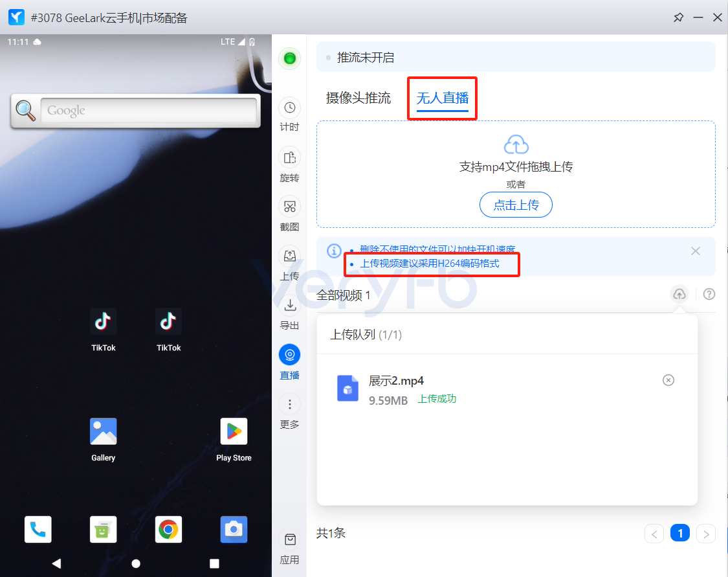Open the 导出 export tool
Image resolution: width=728 pixels, height=577 pixels.
pyautogui.click(x=289, y=312)
